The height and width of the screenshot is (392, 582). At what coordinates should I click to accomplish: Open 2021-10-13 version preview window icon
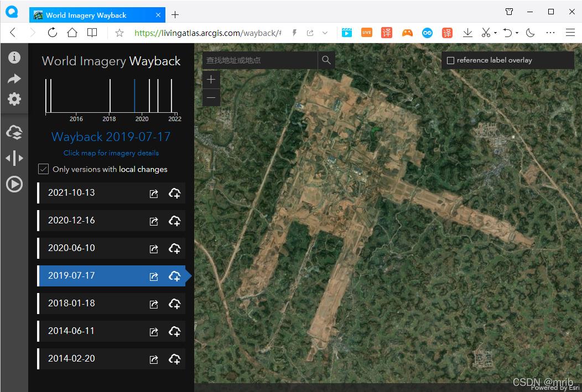pyautogui.click(x=154, y=194)
